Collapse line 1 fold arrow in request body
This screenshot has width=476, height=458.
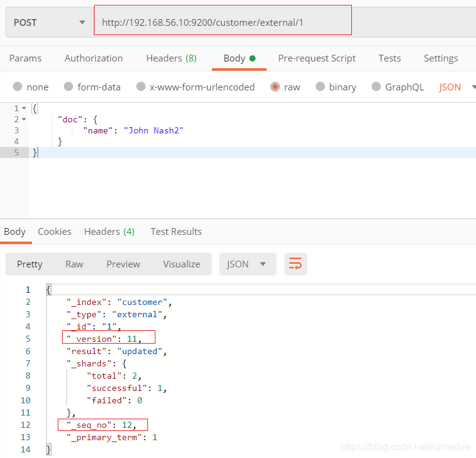(x=24, y=108)
